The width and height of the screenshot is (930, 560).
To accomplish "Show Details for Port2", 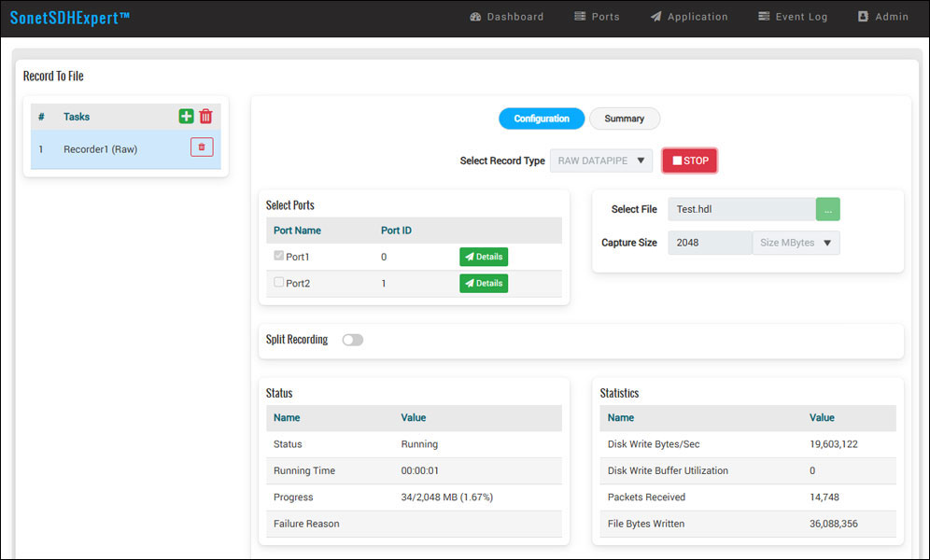I will coord(484,283).
